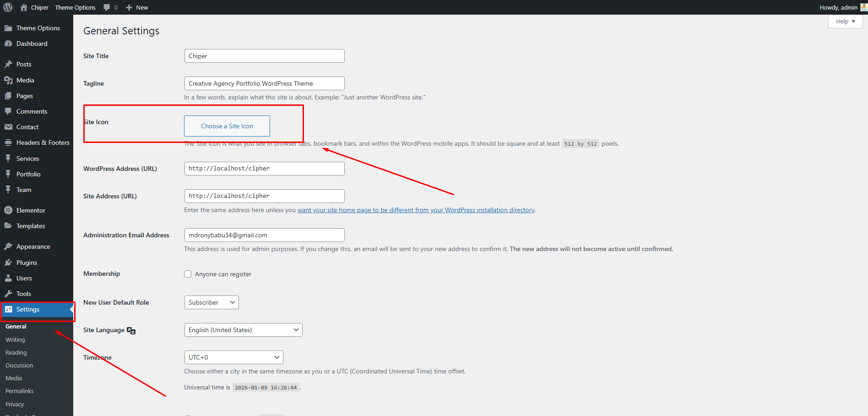
Task: Click the WordPress logo icon
Action: (x=8, y=7)
